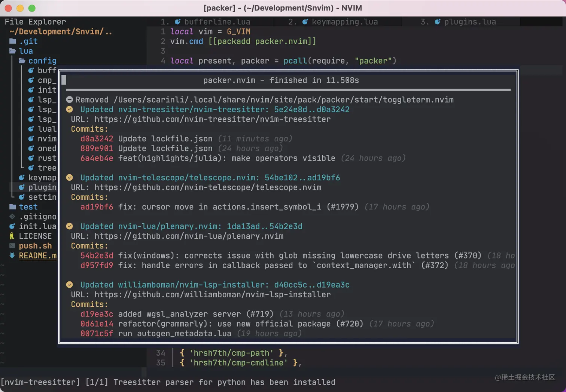Viewport: 566px width, 392px height.
Task: Click the Lua icon beside the init file in config
Action: pyautogui.click(x=31, y=90)
